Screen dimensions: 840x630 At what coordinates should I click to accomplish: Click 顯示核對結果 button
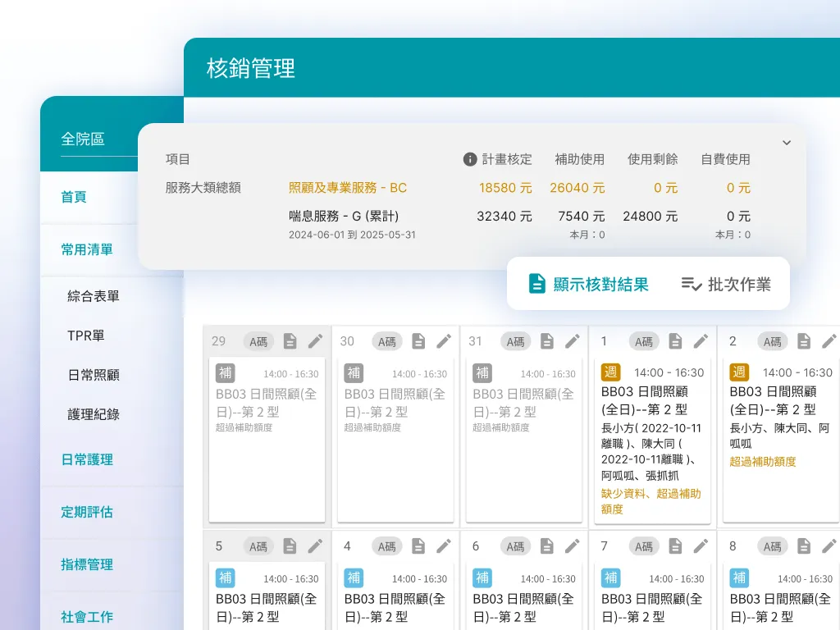tap(588, 284)
